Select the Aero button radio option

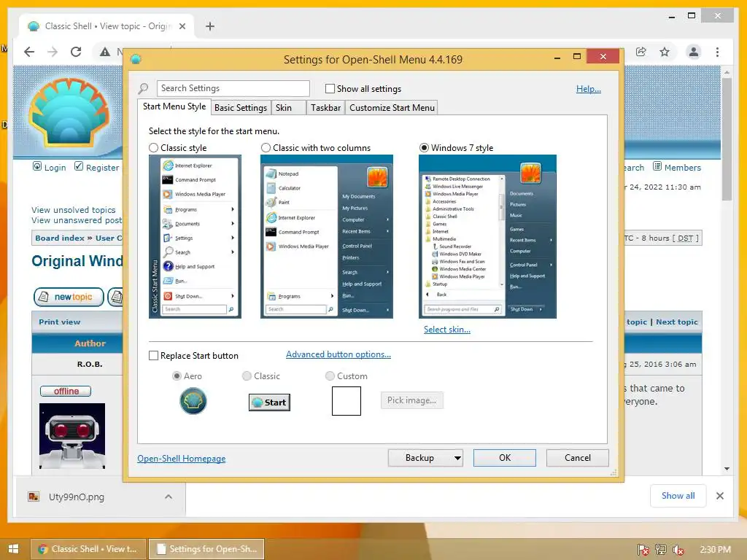point(177,376)
